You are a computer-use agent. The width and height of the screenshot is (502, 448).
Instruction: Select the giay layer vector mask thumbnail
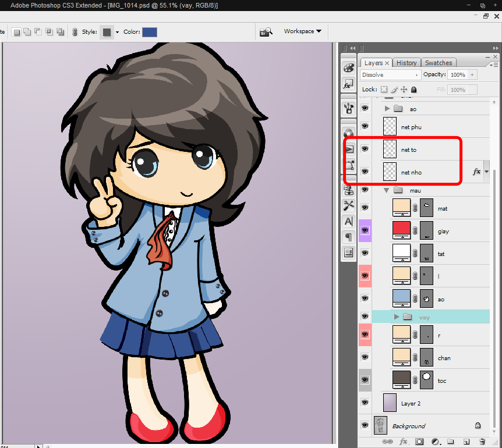(426, 230)
